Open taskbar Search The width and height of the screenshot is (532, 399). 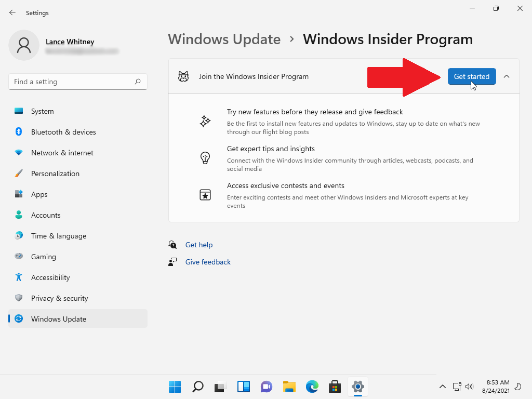198,387
